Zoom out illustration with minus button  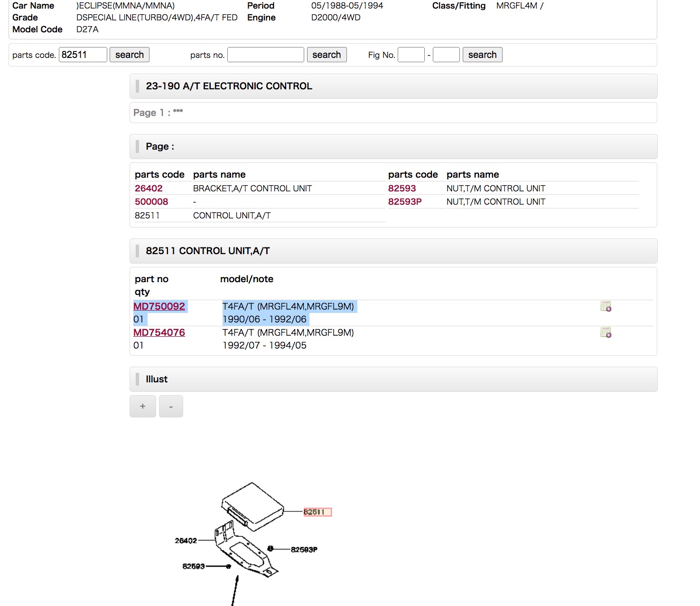[171, 407]
